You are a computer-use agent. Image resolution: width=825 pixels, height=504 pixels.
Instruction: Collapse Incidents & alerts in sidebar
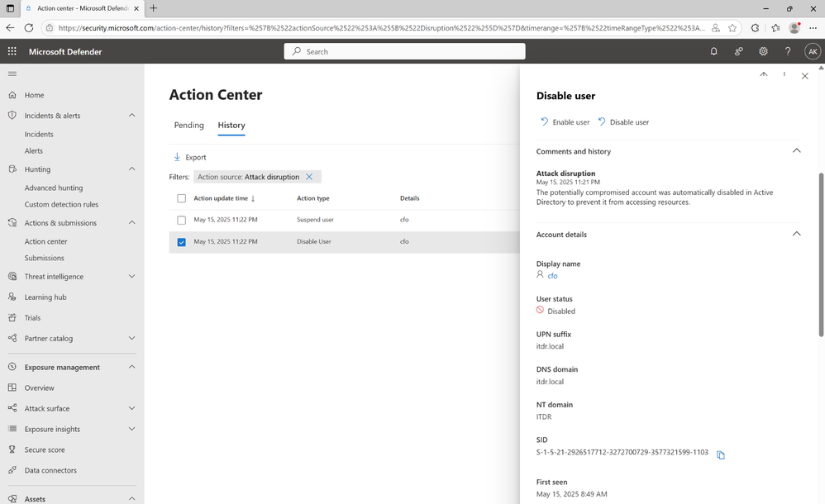(132, 116)
